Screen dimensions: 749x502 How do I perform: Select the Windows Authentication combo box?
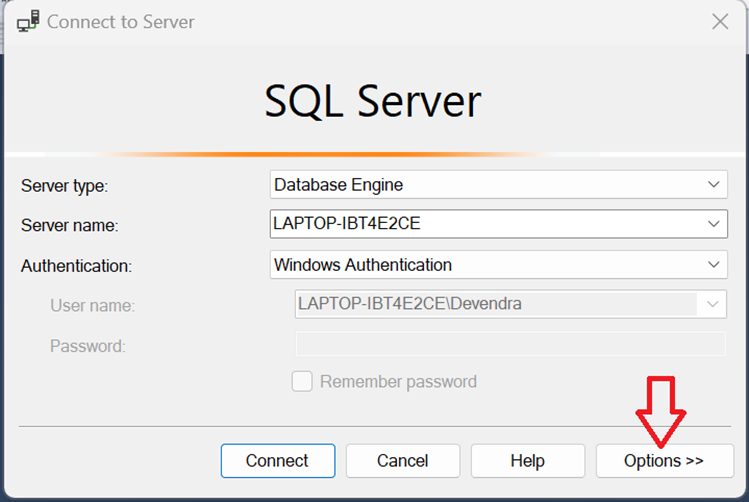[499, 265]
